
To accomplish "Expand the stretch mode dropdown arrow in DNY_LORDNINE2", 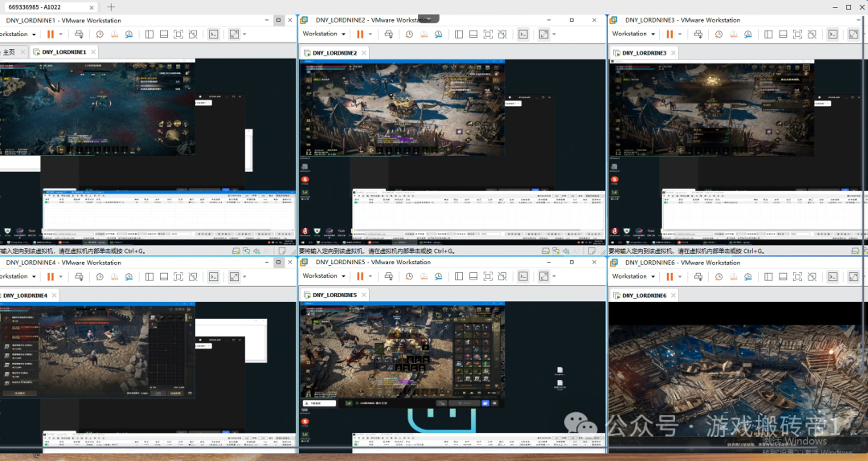I will [554, 35].
